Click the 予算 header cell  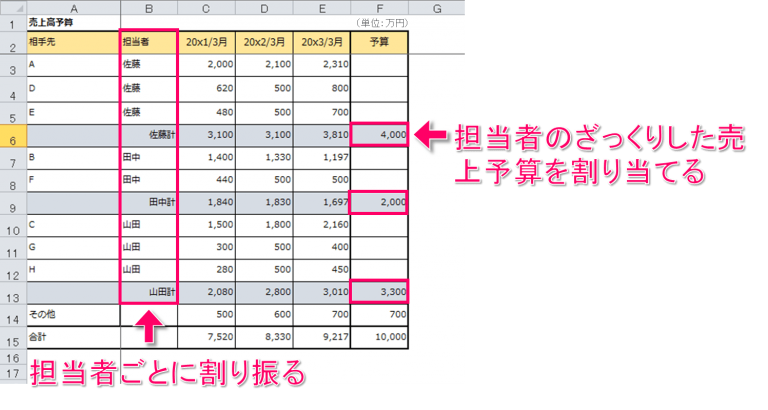(379, 42)
